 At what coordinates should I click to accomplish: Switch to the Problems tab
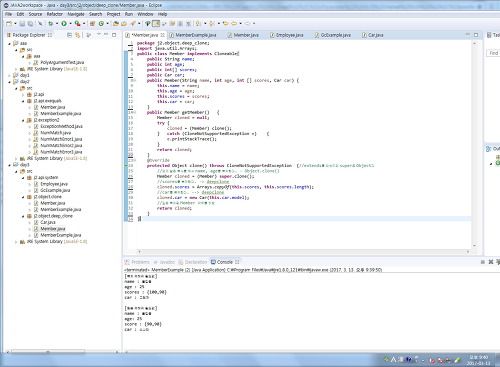[137, 262]
